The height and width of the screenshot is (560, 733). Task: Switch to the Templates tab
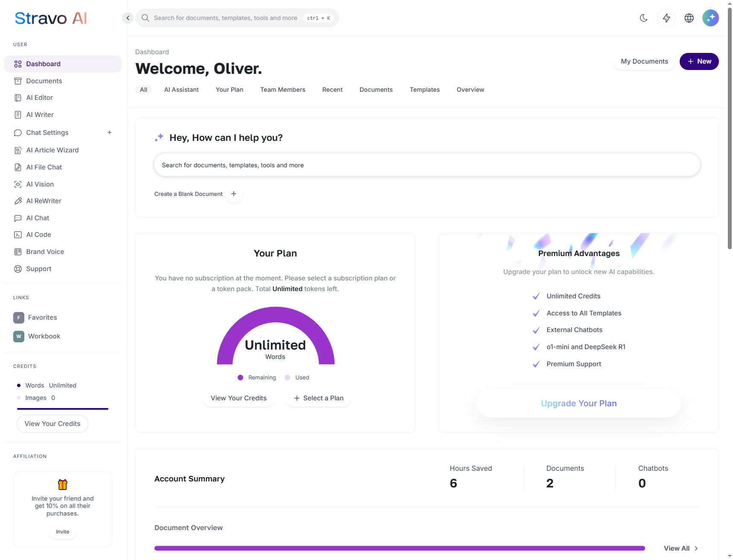tap(424, 90)
